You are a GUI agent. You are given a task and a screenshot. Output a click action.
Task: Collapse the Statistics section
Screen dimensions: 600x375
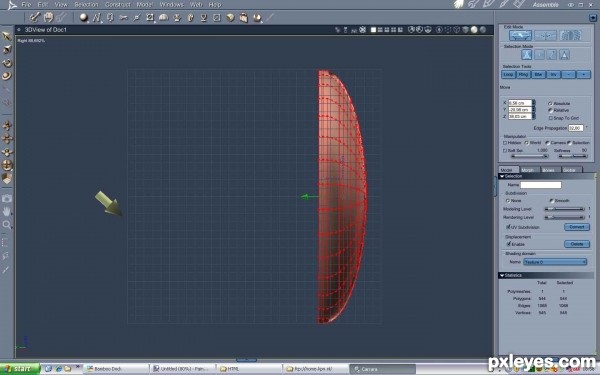[502, 275]
